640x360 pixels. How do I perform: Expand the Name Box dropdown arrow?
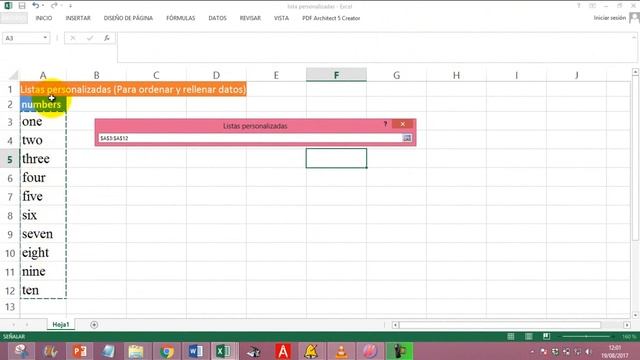(x=45, y=38)
